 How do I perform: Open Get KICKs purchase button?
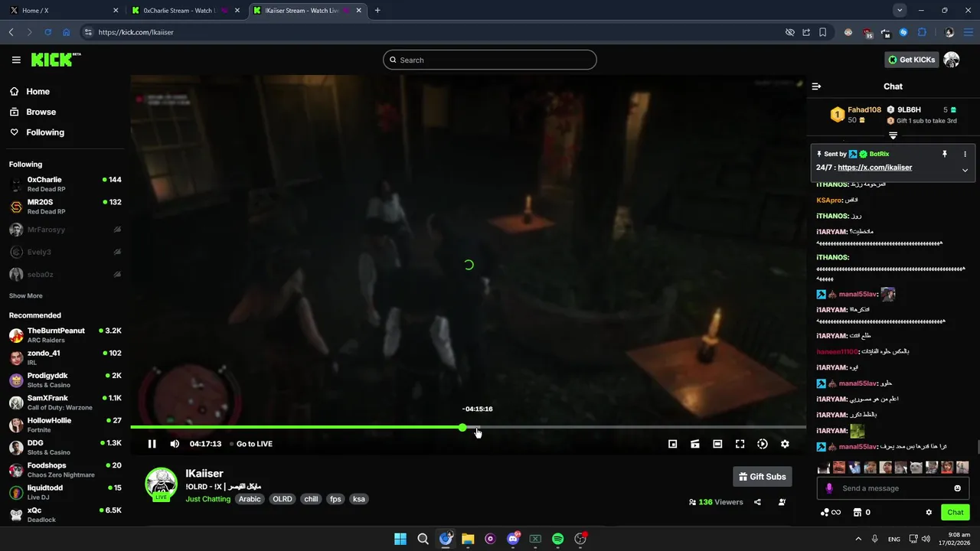coord(911,60)
